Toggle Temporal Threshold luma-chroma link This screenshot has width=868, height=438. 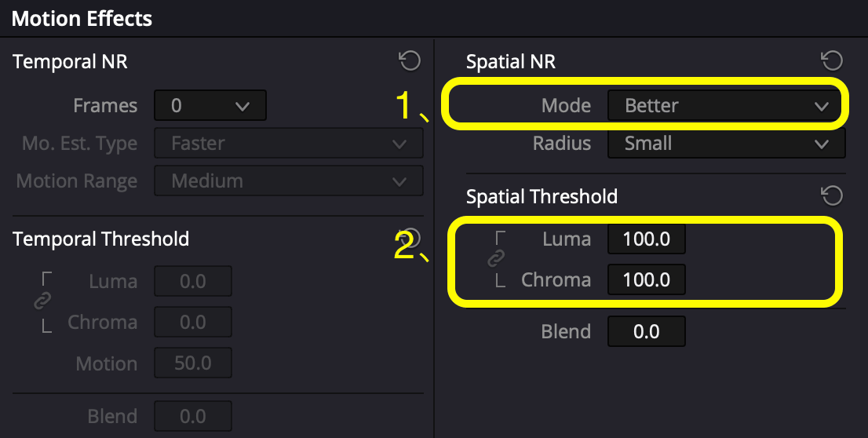pyautogui.click(x=42, y=301)
